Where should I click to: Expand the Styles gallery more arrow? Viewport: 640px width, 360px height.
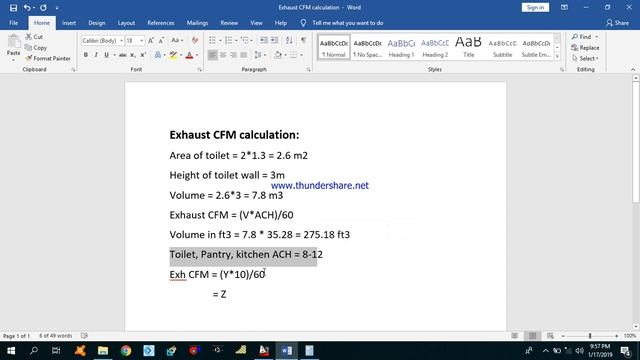[557, 56]
